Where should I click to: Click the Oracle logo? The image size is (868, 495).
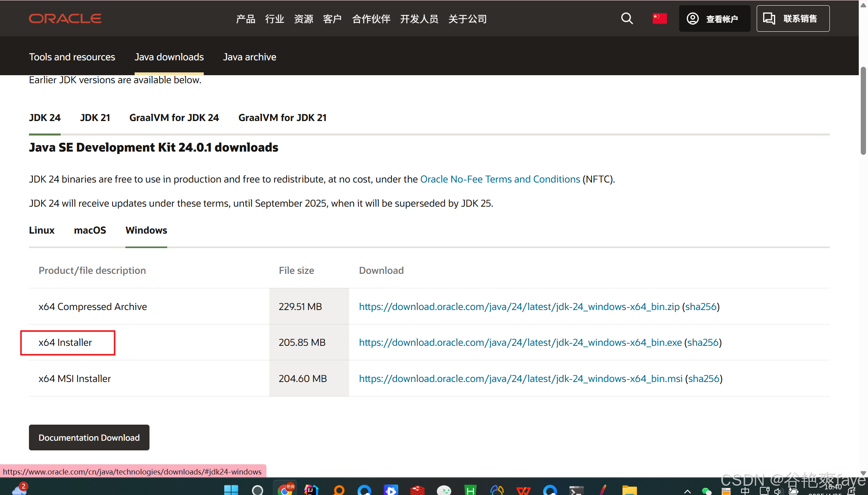[x=65, y=18]
